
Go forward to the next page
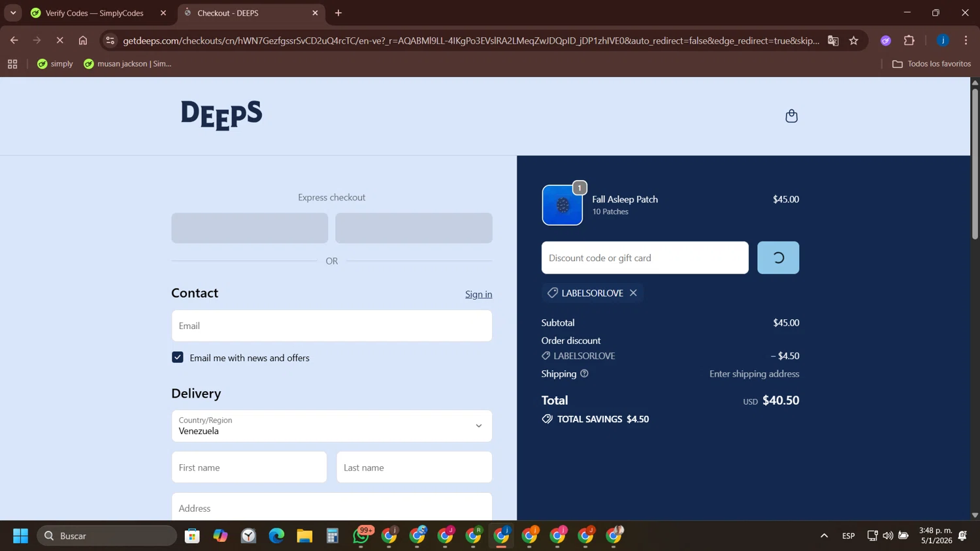coord(37,40)
